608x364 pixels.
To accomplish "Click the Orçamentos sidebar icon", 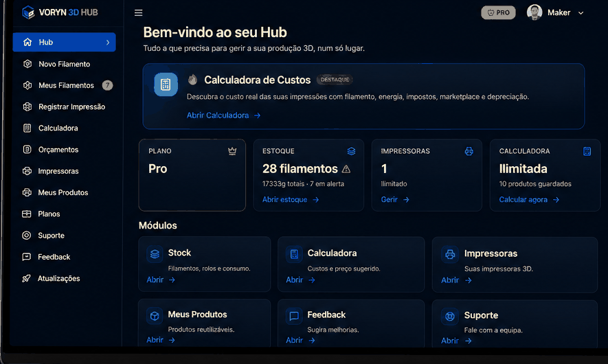I will 27,149.
